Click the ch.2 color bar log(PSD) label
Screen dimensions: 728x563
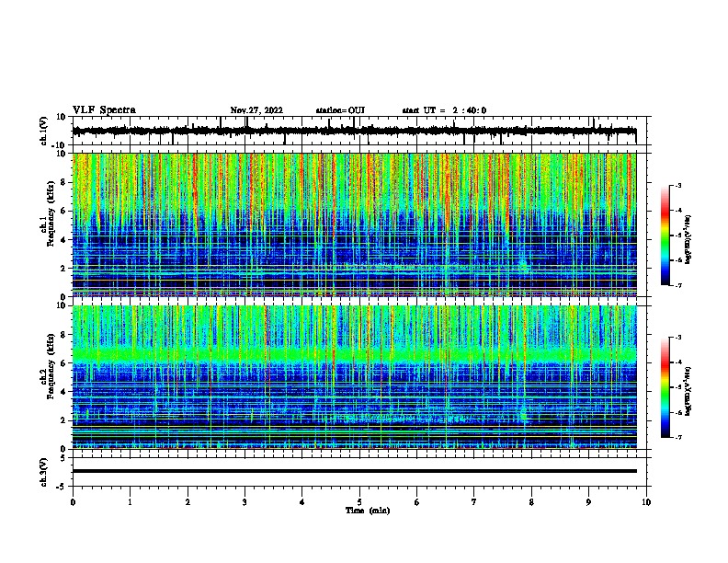point(688,392)
